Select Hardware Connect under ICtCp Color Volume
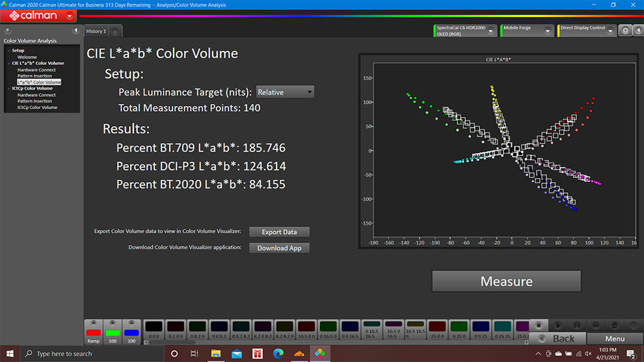644x362 pixels. [x=36, y=95]
